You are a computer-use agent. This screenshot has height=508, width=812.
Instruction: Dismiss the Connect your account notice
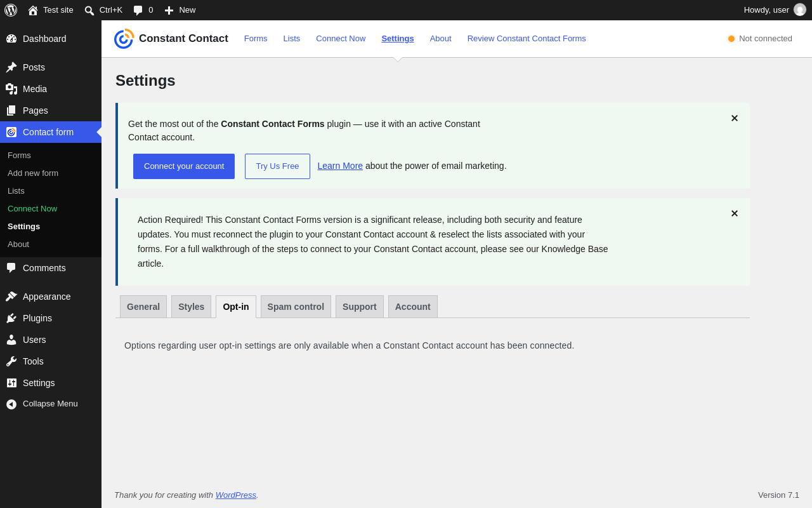tap(735, 118)
